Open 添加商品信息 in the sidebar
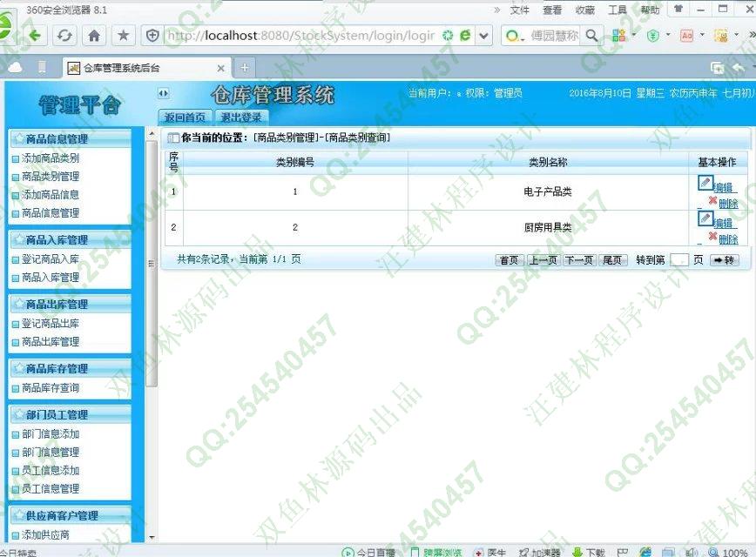Screen dimensions: 756x557 pos(51,195)
